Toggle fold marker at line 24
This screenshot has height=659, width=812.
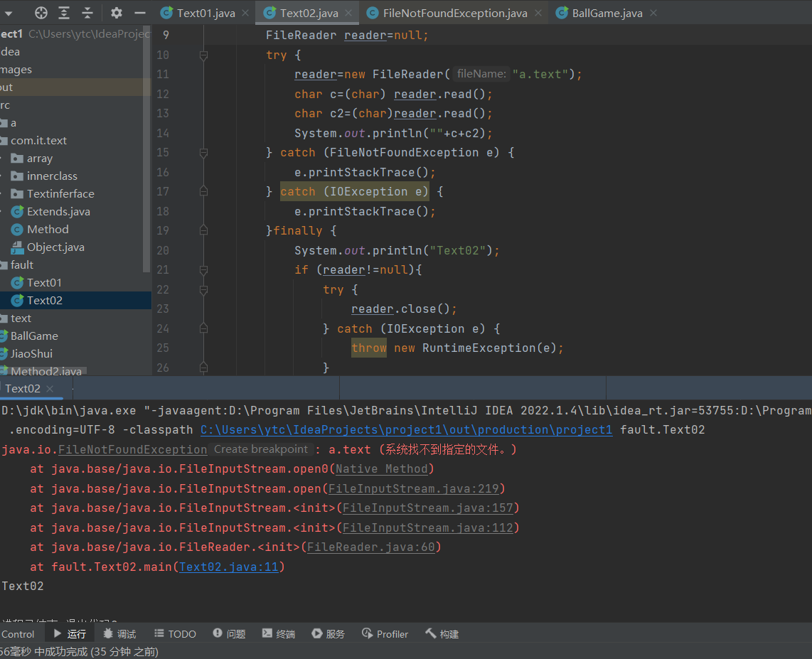click(203, 328)
